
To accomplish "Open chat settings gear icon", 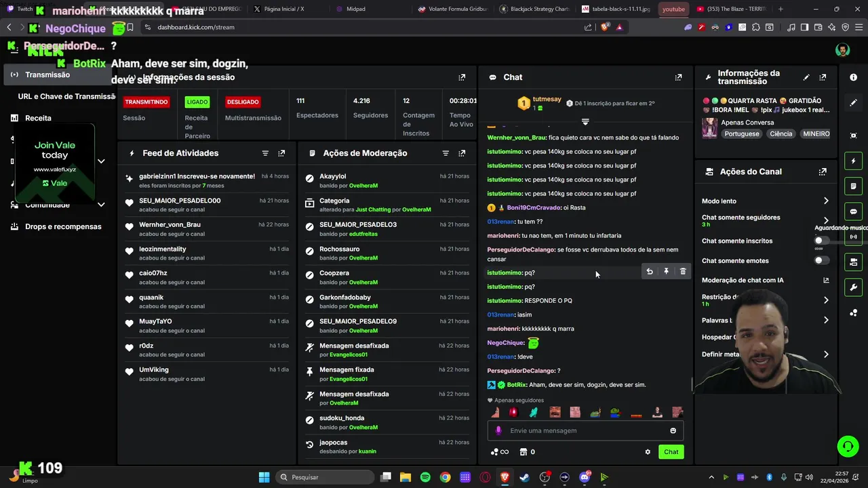I will pyautogui.click(x=648, y=452).
